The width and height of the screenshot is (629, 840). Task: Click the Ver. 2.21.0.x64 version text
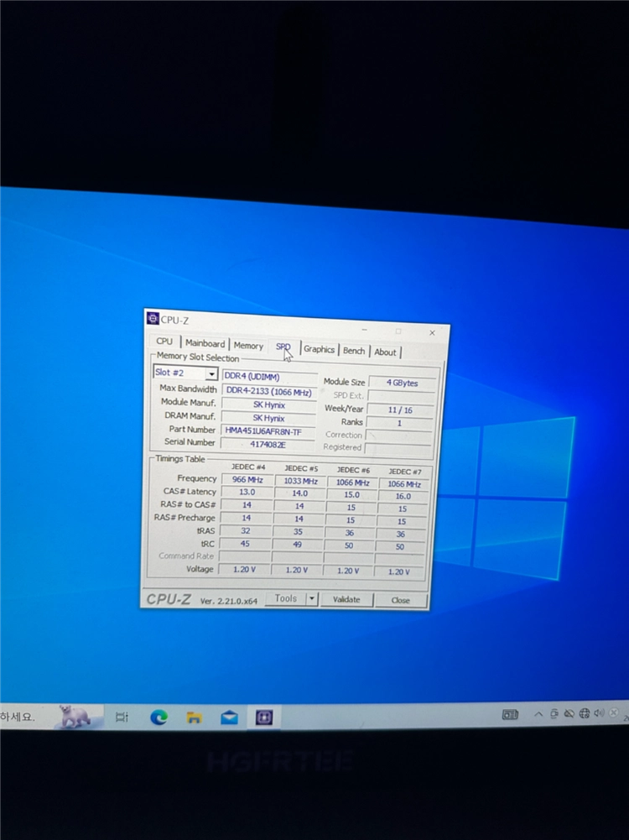(229, 601)
